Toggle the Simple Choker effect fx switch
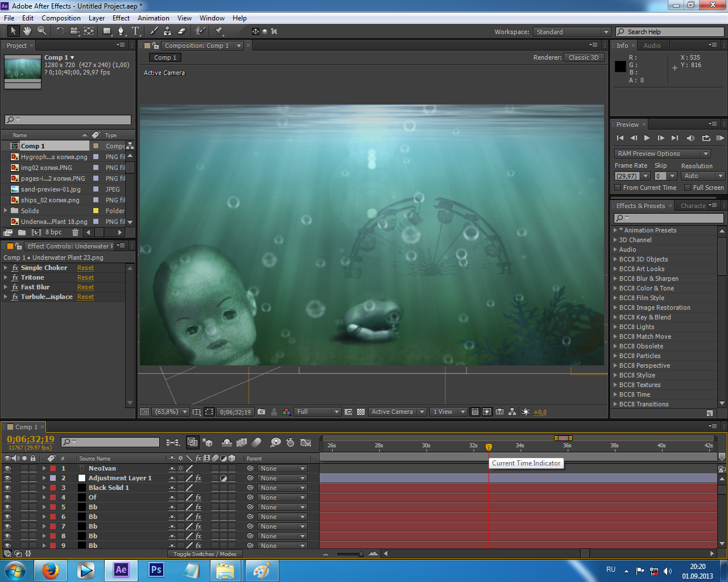 (x=15, y=268)
